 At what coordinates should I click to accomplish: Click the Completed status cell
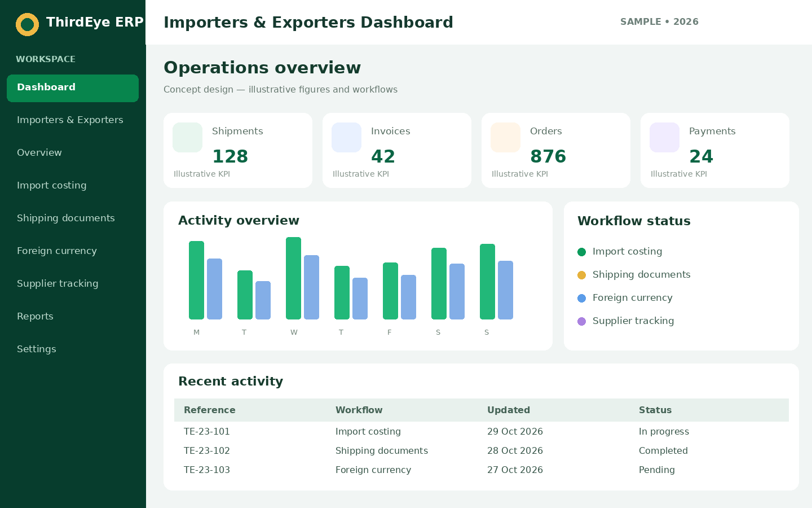pos(663,451)
